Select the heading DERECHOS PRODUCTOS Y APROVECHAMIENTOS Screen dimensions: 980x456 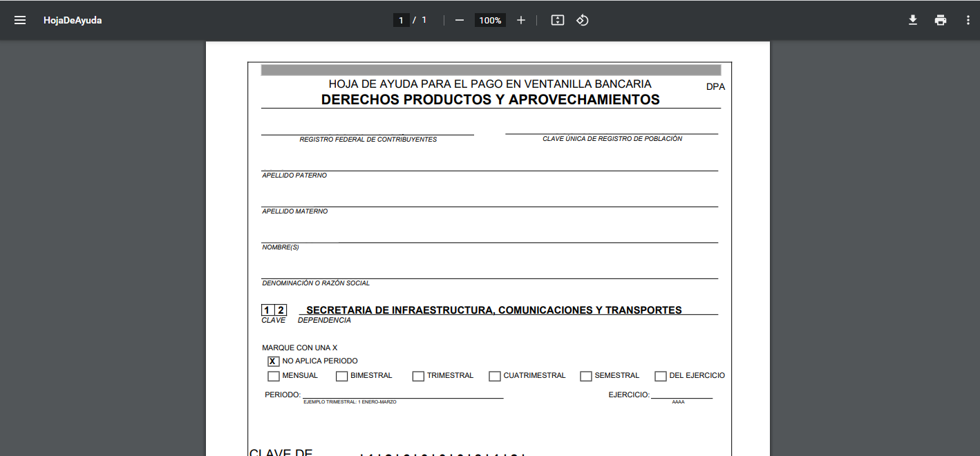(x=491, y=99)
